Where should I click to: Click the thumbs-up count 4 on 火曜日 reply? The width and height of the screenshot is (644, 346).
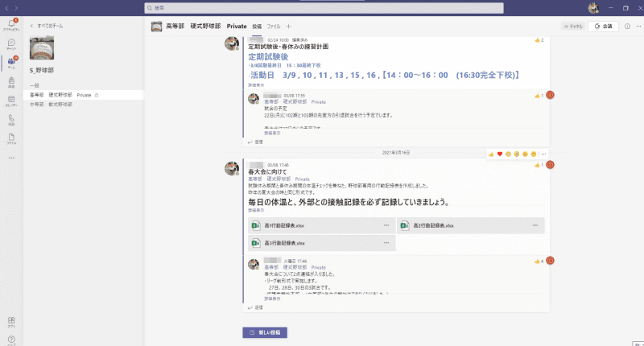pyautogui.click(x=539, y=261)
